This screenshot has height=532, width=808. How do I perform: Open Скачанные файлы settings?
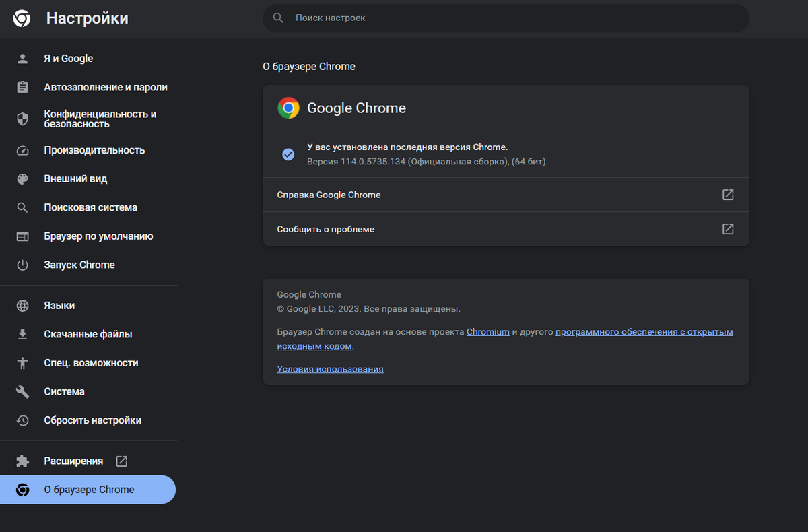point(88,335)
